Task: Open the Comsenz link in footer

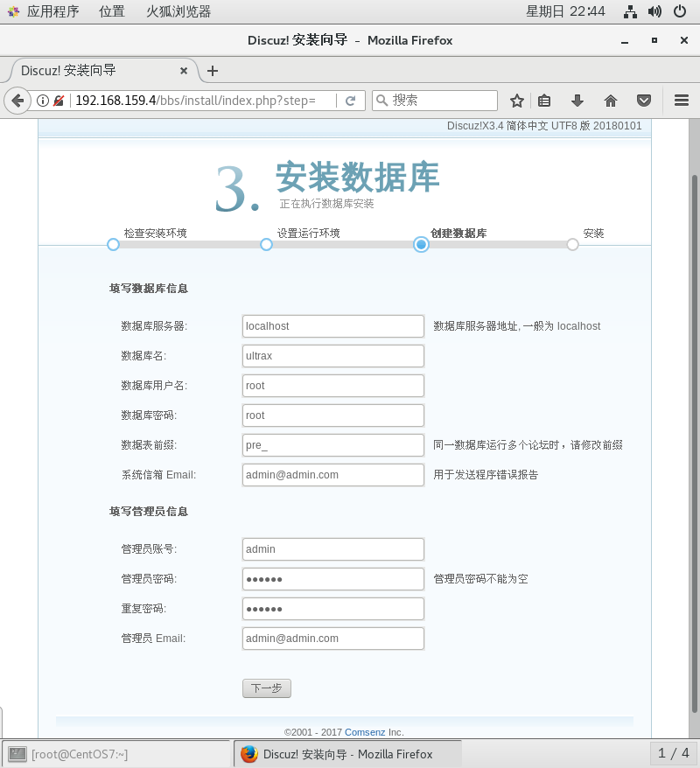Action: click(x=365, y=732)
